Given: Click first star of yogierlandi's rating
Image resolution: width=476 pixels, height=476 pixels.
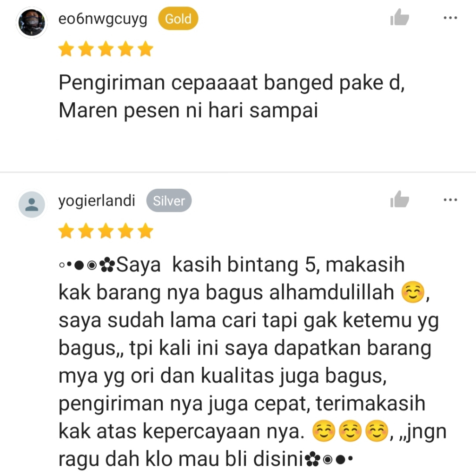Looking at the screenshot, I should tap(66, 231).
